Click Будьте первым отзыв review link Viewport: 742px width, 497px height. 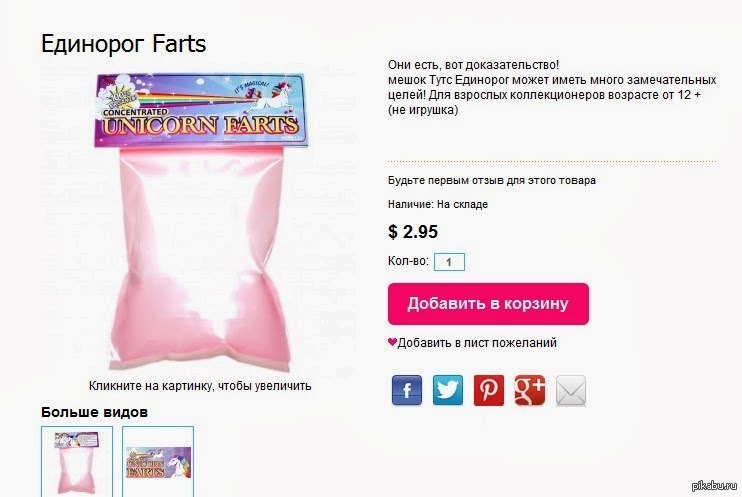492,180
